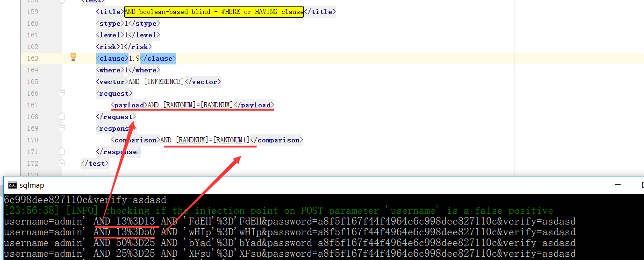This screenshot has height=260, width=644.
Task: Click console payload line containing 'wHIp'
Action: tap(290, 232)
